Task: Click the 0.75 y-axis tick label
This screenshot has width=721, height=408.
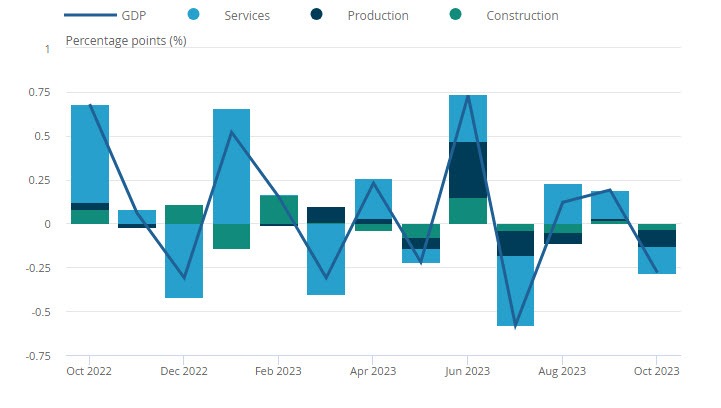Action: point(40,92)
